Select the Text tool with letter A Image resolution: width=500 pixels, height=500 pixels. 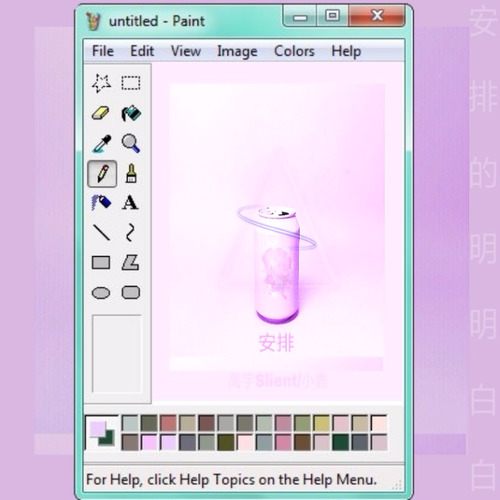pos(130,203)
